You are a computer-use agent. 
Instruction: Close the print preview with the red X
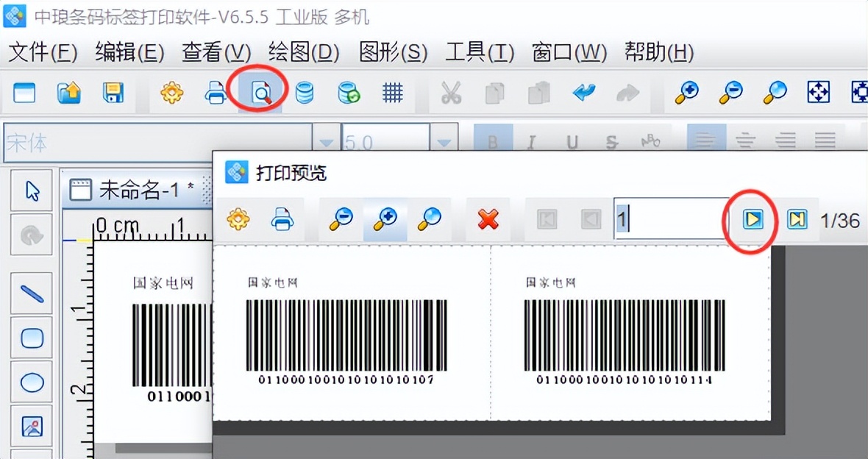click(x=488, y=220)
